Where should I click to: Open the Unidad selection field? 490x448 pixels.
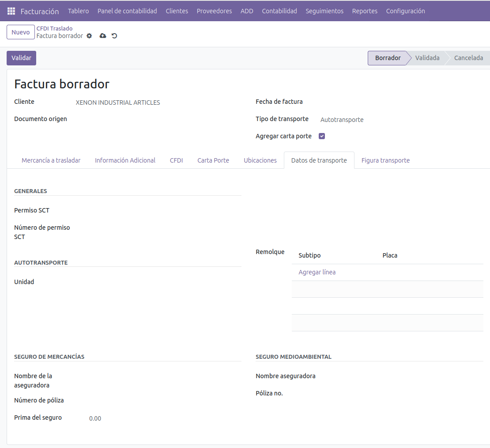(159, 282)
